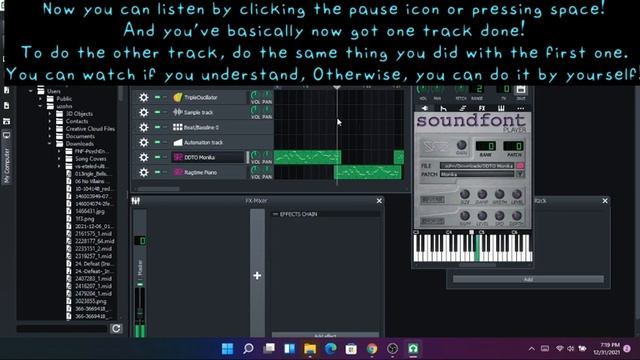Open Windows taskbar search
The height and width of the screenshot is (360, 640).
tap(248, 349)
